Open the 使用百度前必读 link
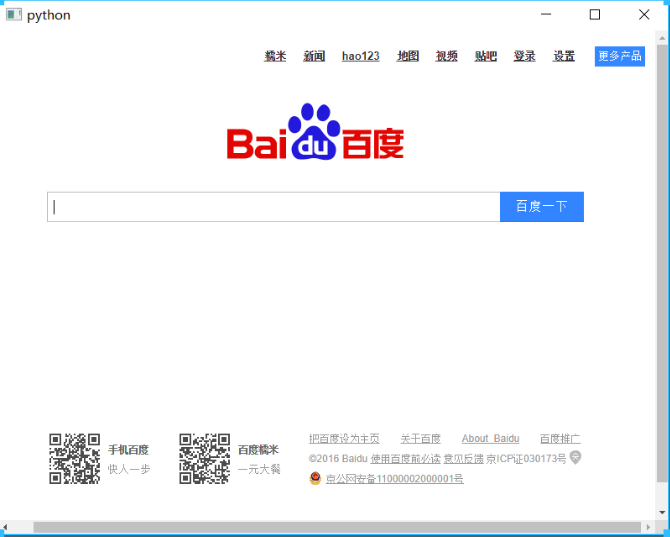 (x=406, y=459)
